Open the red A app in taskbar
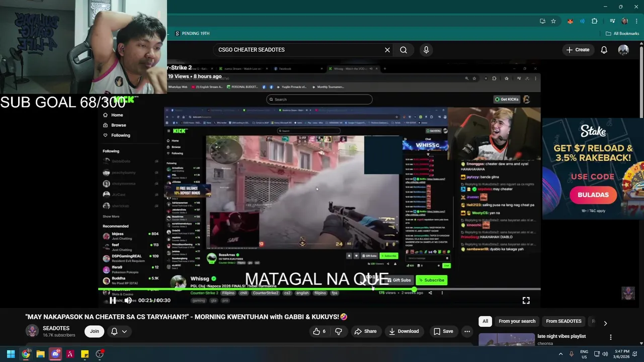The width and height of the screenshot is (644, 362). [70, 354]
